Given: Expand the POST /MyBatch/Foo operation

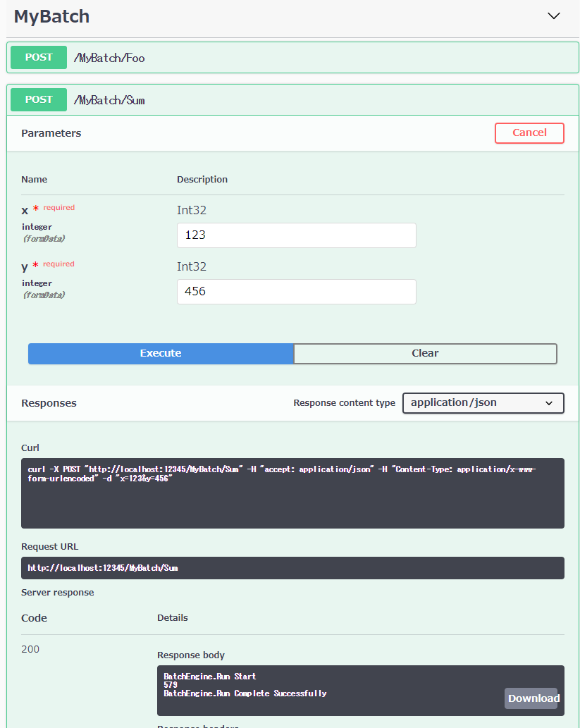Looking at the screenshot, I should point(292,58).
